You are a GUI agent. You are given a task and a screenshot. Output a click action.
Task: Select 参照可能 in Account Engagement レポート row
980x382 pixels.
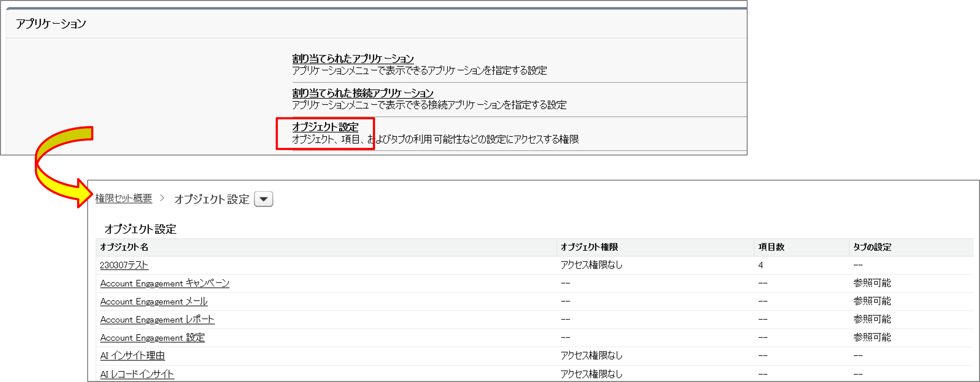coord(872,319)
